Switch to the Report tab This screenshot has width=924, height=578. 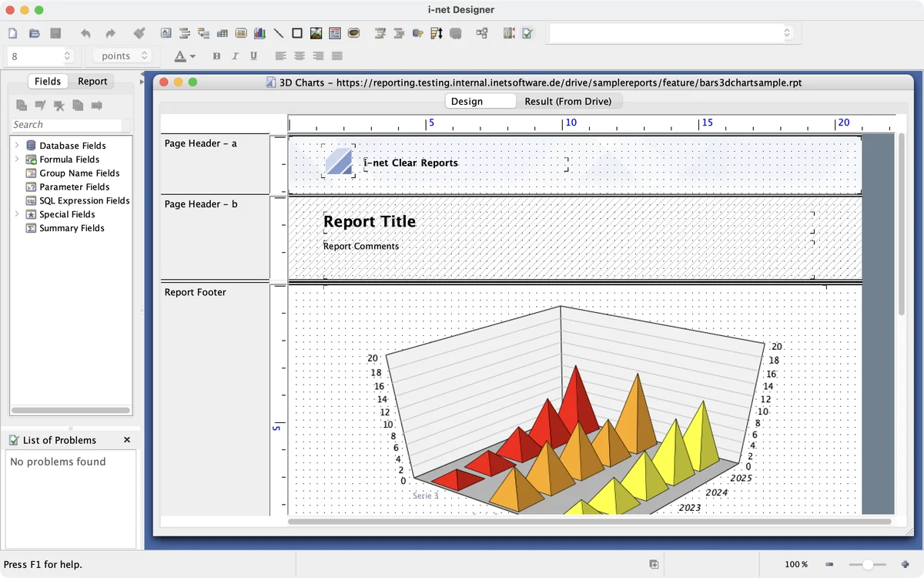coord(92,81)
